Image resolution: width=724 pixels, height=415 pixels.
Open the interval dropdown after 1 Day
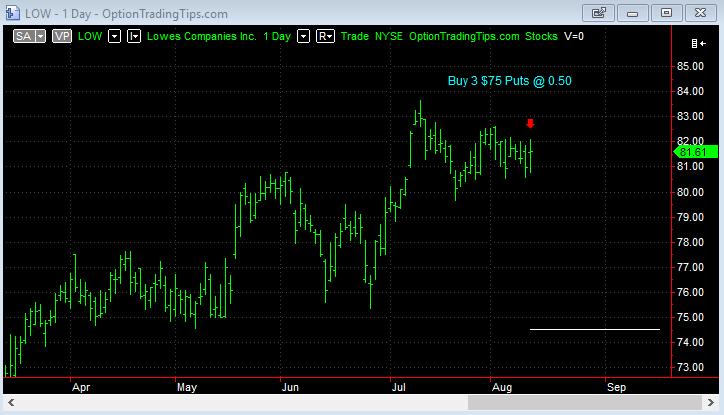point(303,36)
